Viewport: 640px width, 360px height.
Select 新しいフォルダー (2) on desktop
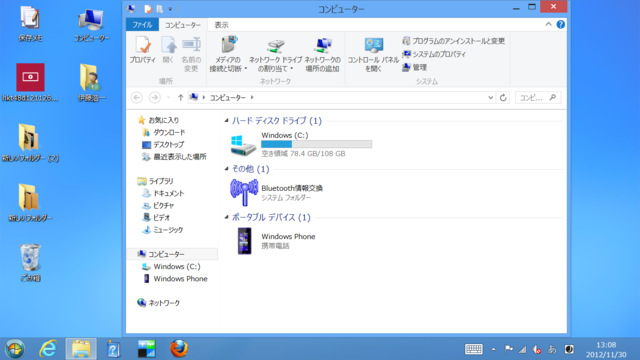(30, 143)
